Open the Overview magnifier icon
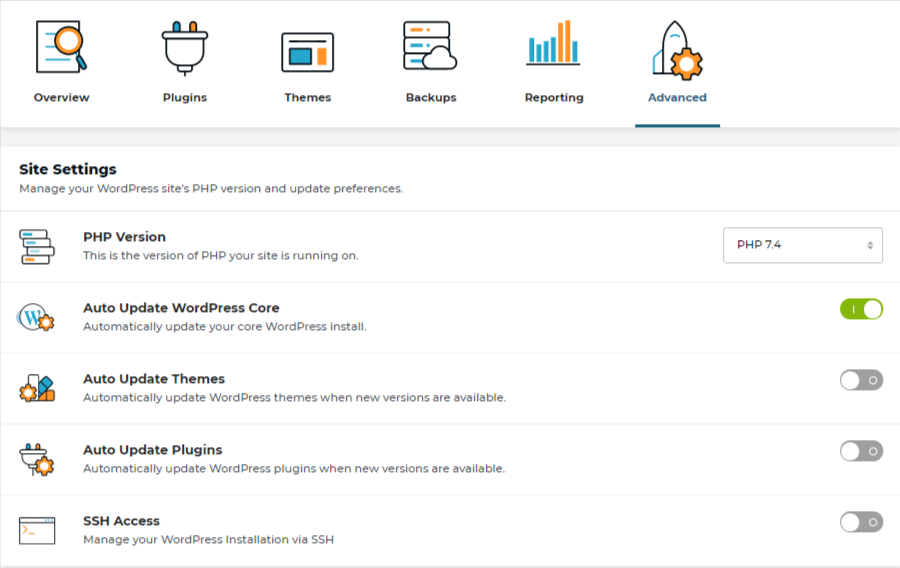Viewport: 900px width, 568px height. (x=61, y=47)
